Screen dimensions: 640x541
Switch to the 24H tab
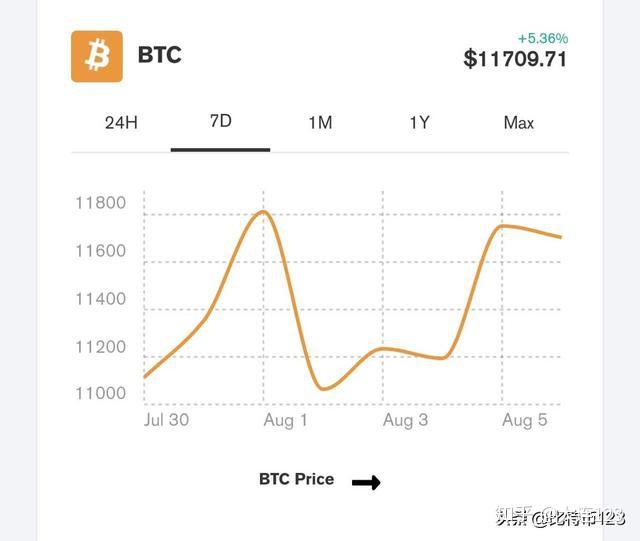coord(121,123)
